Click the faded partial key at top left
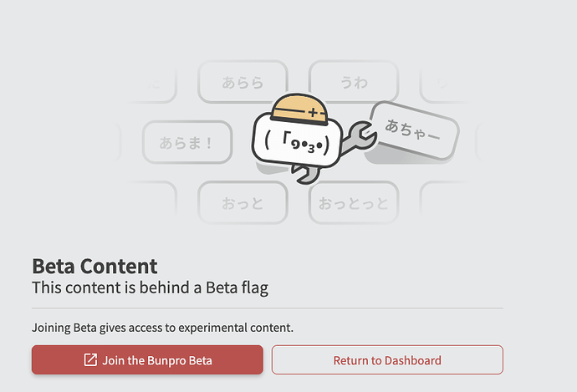Screen dimensions: 577x392 point(155,82)
